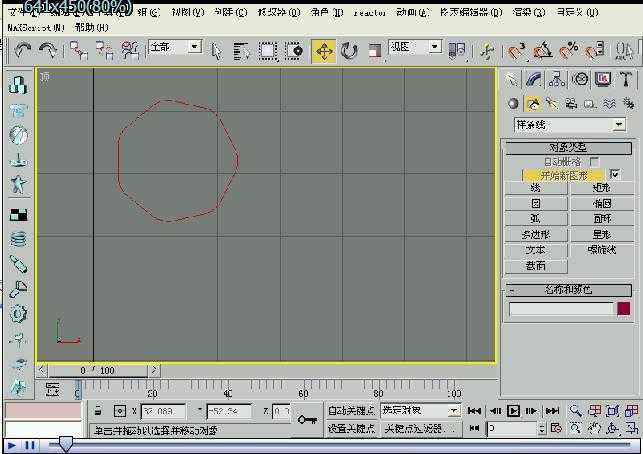Viewport: 643px width, 454px height.
Task: Click the reactor Motor gear icon
Action: (x=18, y=313)
